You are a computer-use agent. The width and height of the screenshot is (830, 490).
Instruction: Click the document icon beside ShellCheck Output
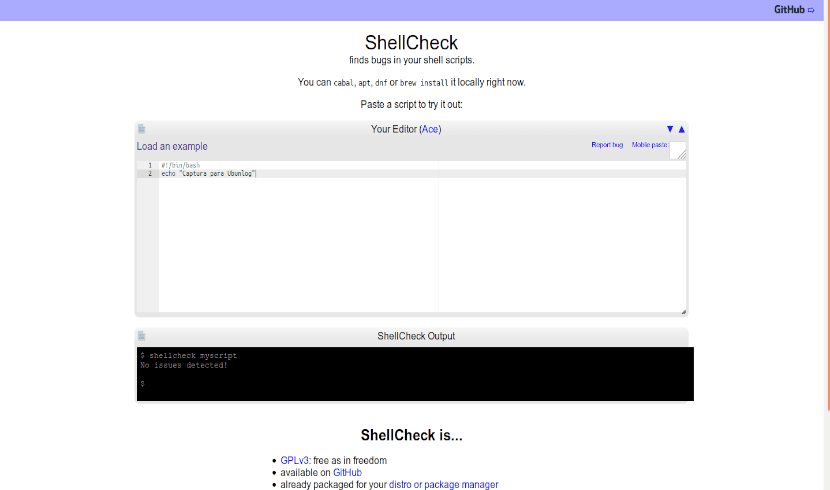tap(141, 335)
